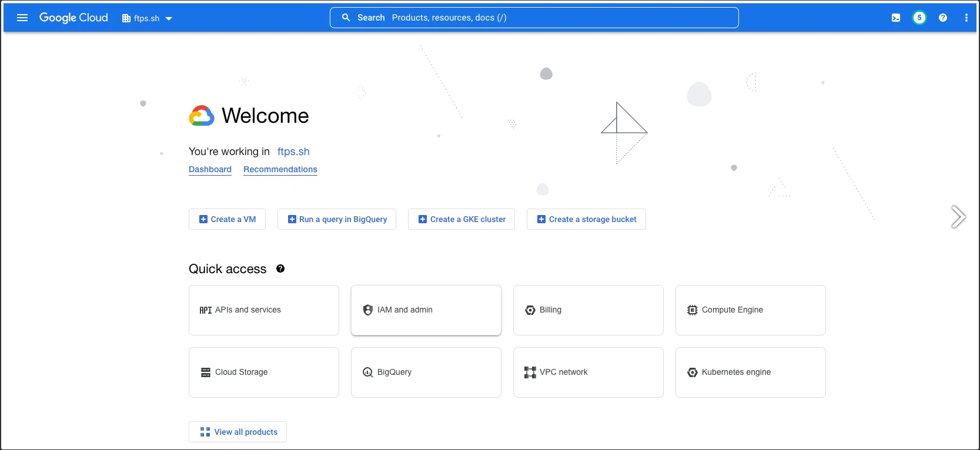This screenshot has height=450, width=980.
Task: Show help for Quick access
Action: pos(280,268)
